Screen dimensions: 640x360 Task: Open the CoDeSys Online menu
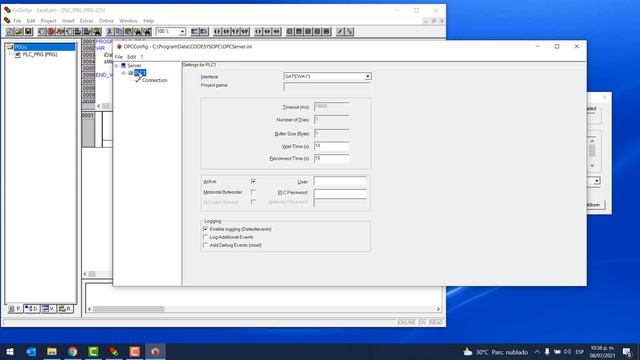106,21
